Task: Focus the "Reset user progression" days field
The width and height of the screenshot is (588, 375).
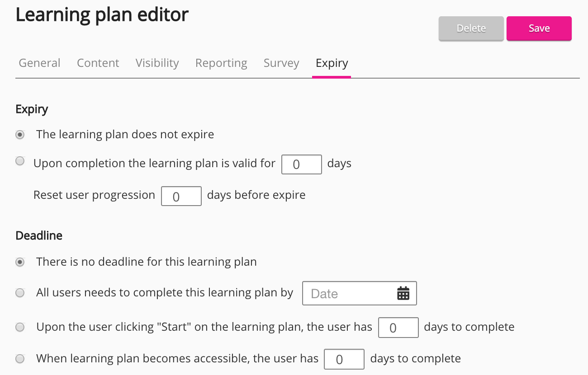Action: [x=181, y=196]
